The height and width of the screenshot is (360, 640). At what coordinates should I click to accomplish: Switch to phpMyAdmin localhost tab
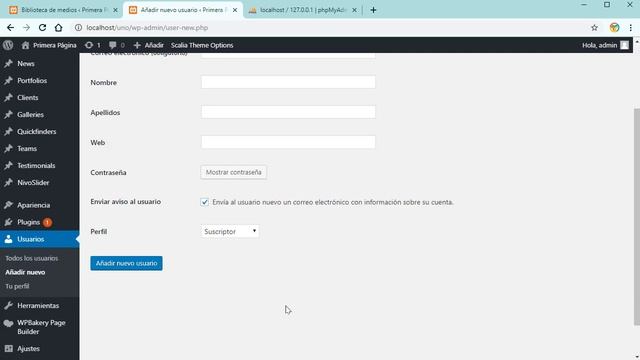302,10
